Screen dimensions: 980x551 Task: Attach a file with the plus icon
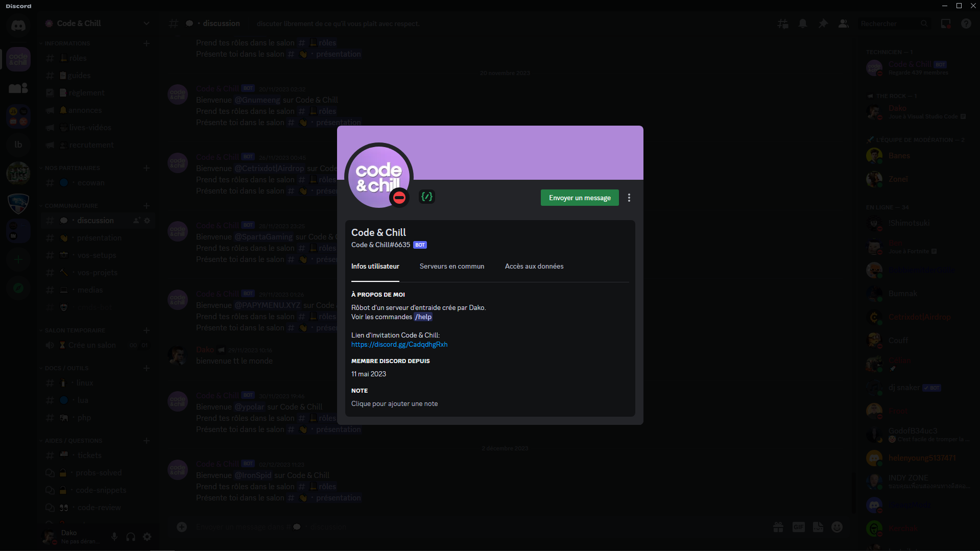[x=182, y=526]
